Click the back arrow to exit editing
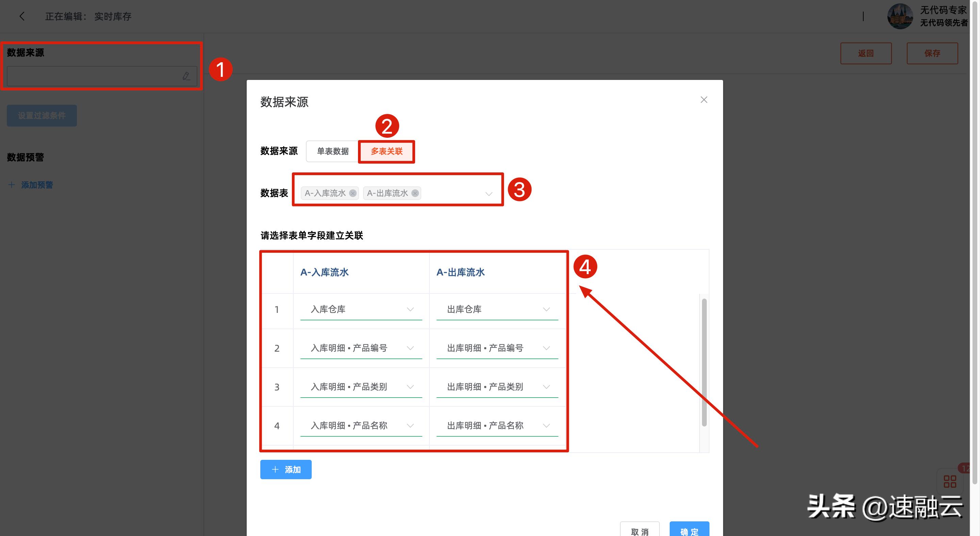This screenshot has height=536, width=980. coord(22,16)
